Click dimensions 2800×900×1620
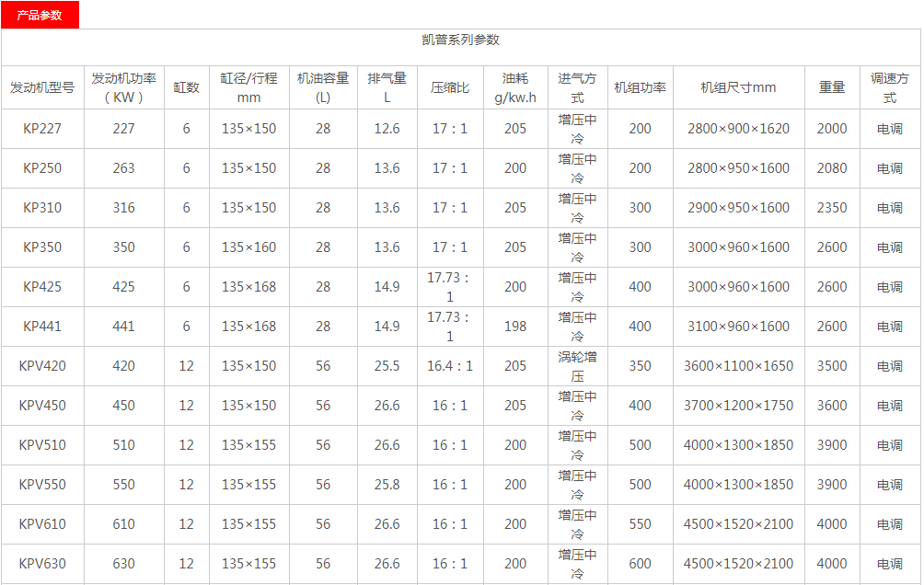The image size is (924, 585). (x=738, y=129)
